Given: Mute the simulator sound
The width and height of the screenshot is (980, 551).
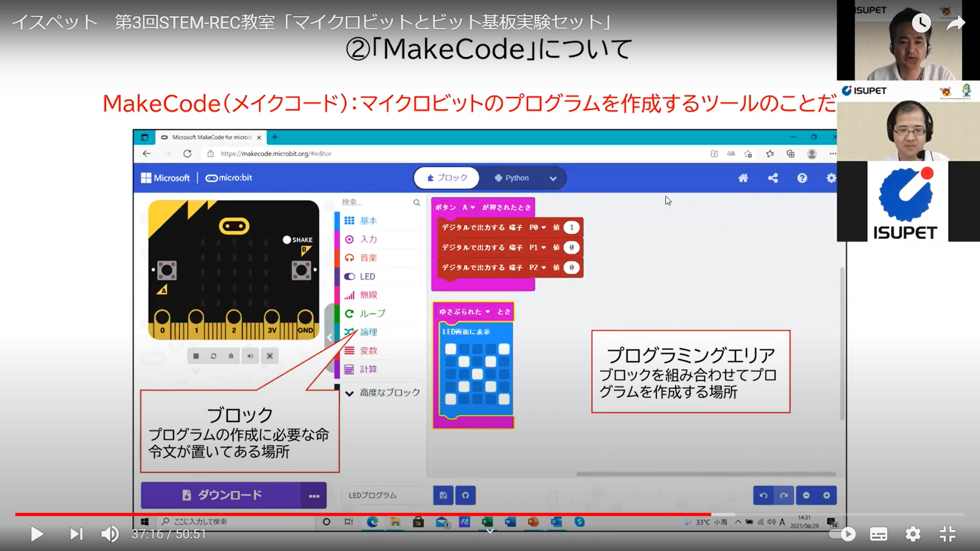Looking at the screenshot, I should coord(250,356).
